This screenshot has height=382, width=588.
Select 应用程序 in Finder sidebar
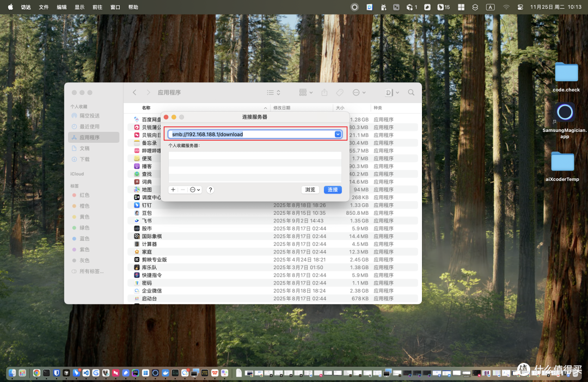coord(94,137)
